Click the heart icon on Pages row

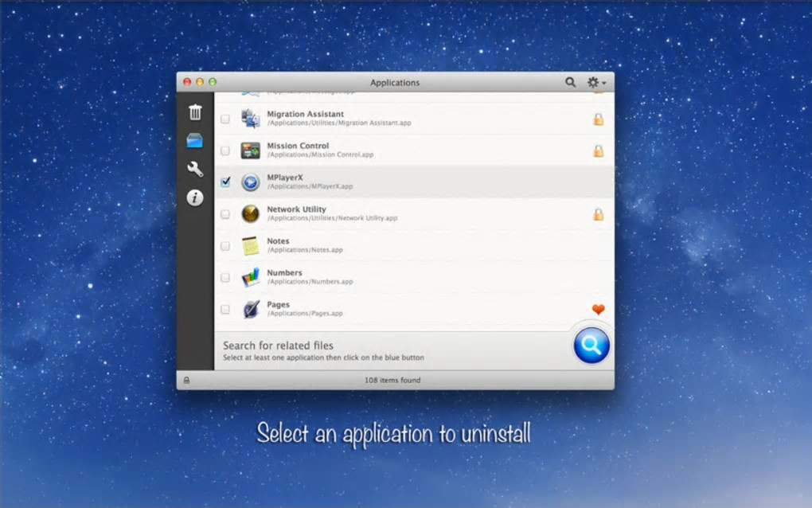coord(598,309)
